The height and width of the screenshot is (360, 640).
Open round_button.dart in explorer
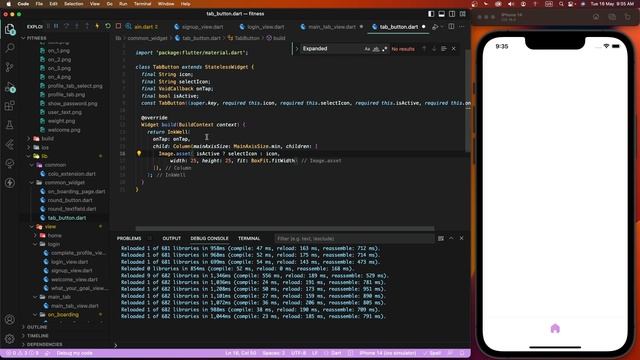70,200
